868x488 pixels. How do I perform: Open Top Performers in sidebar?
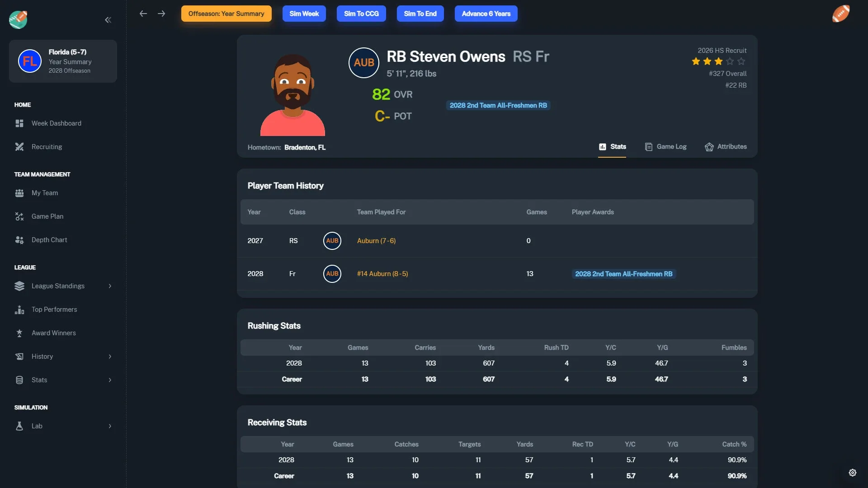(54, 310)
